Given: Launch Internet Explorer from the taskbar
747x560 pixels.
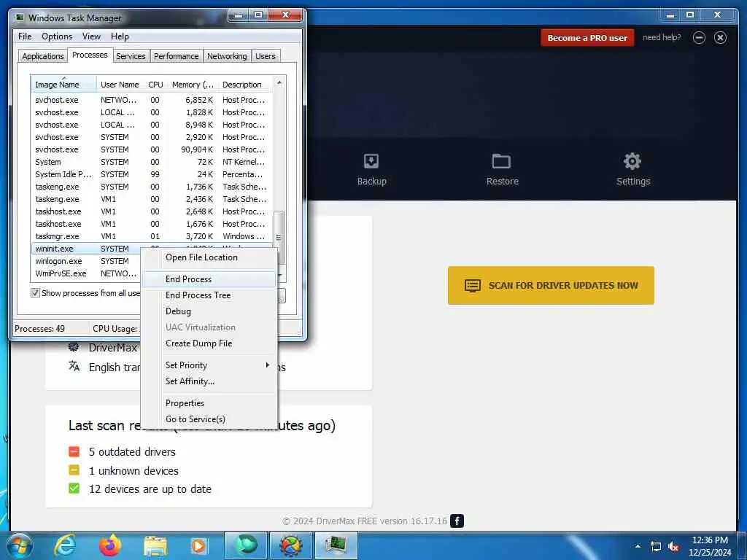Looking at the screenshot, I should [65, 545].
